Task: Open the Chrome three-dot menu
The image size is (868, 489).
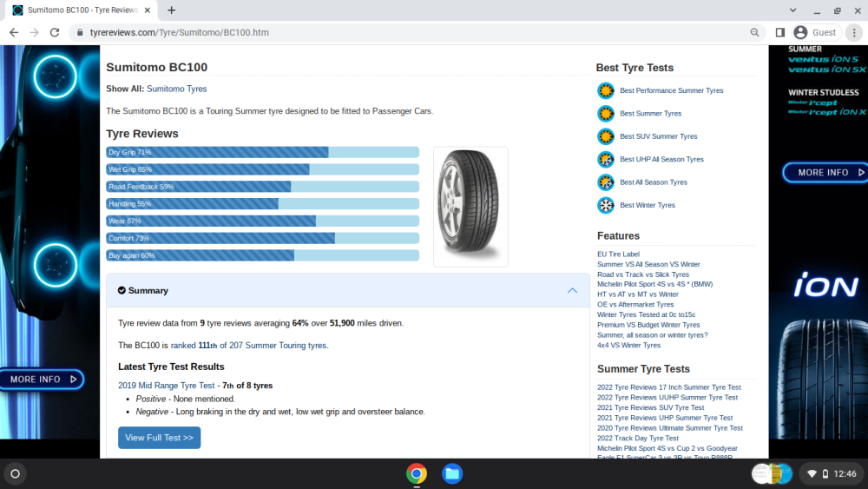Action: click(x=854, y=33)
